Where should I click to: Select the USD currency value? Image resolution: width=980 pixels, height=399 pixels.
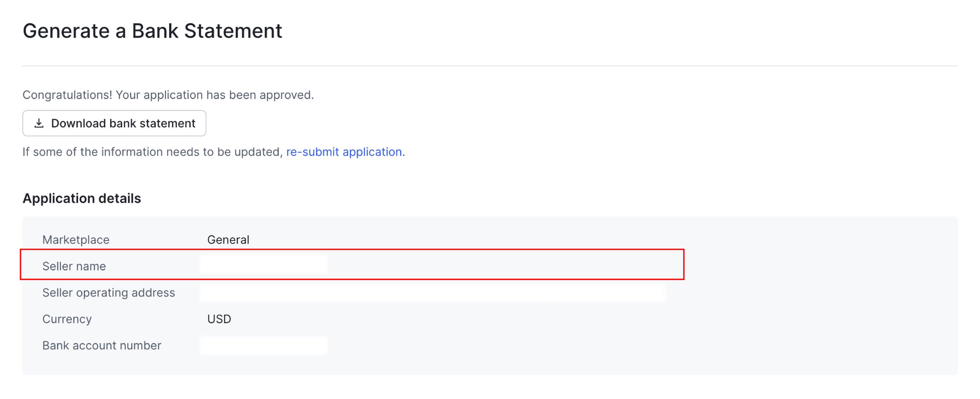pos(219,319)
